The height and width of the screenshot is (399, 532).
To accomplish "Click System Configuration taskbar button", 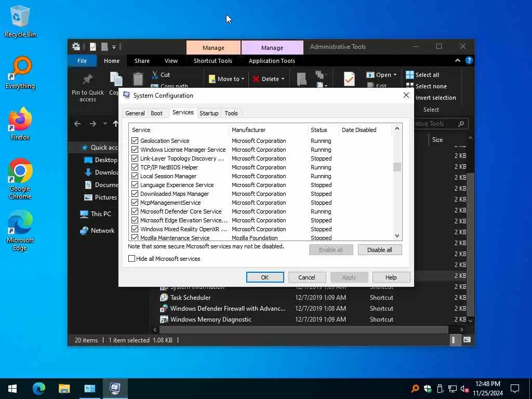I will pyautogui.click(x=115, y=389).
